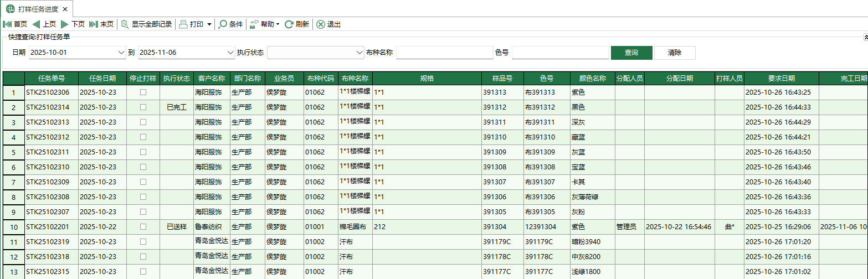The image size is (868, 279).
Task: Tick 停止打样 checkbox for STK25102314
Action: (143, 107)
